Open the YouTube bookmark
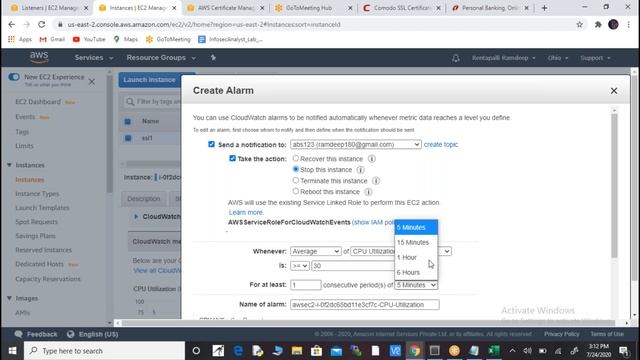The image size is (640, 360). 89,39
